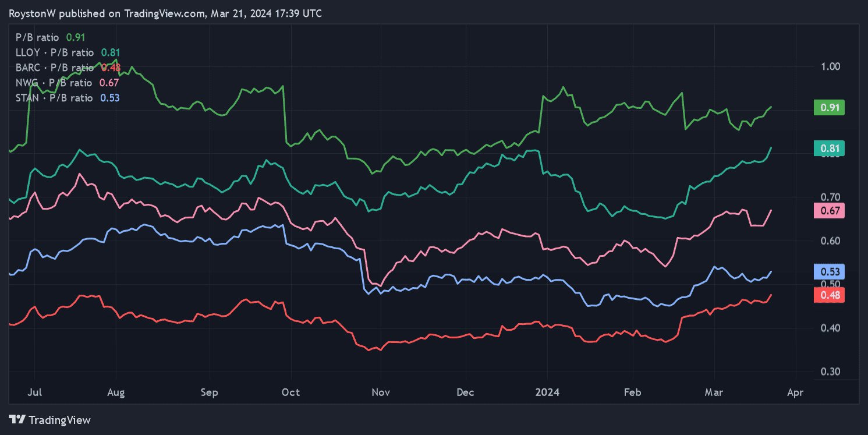This screenshot has height=435, width=868.
Task: Click the teal 0.81 price tag
Action: coord(828,148)
